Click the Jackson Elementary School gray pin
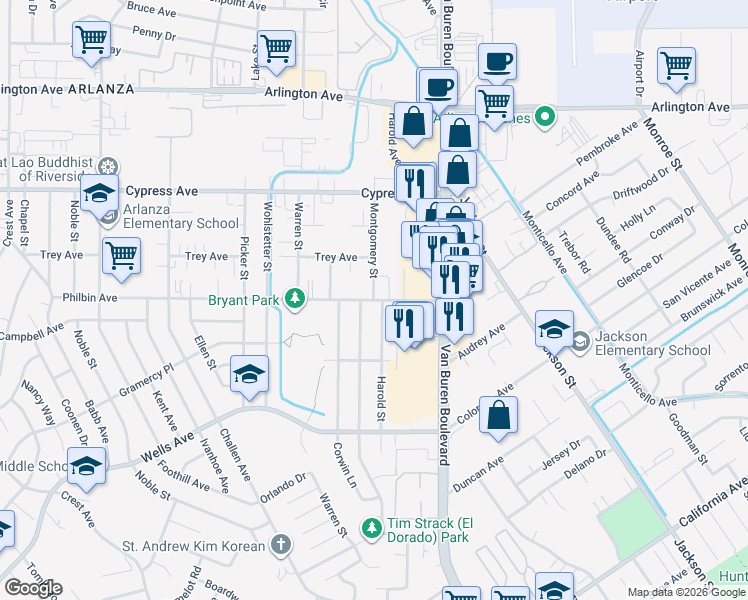Viewport: 748px width, 600px height. (x=580, y=341)
